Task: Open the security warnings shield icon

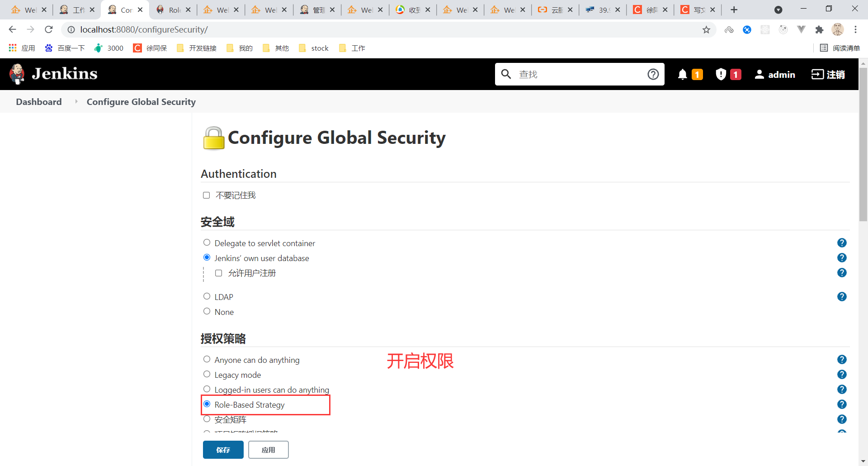Action: [721, 74]
